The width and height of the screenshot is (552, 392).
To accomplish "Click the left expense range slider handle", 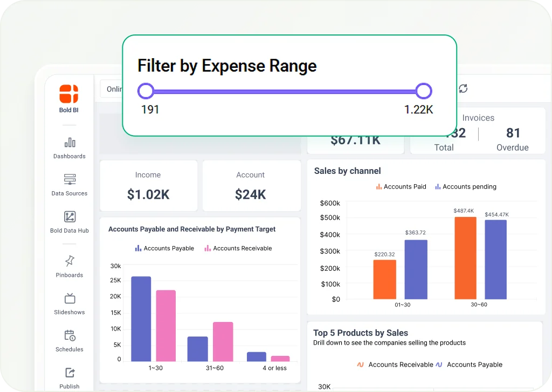I will [x=146, y=91].
